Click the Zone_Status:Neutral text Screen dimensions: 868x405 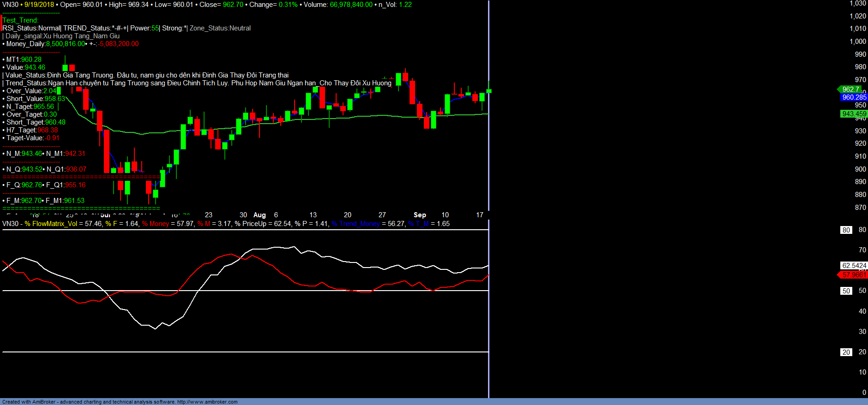[220, 28]
